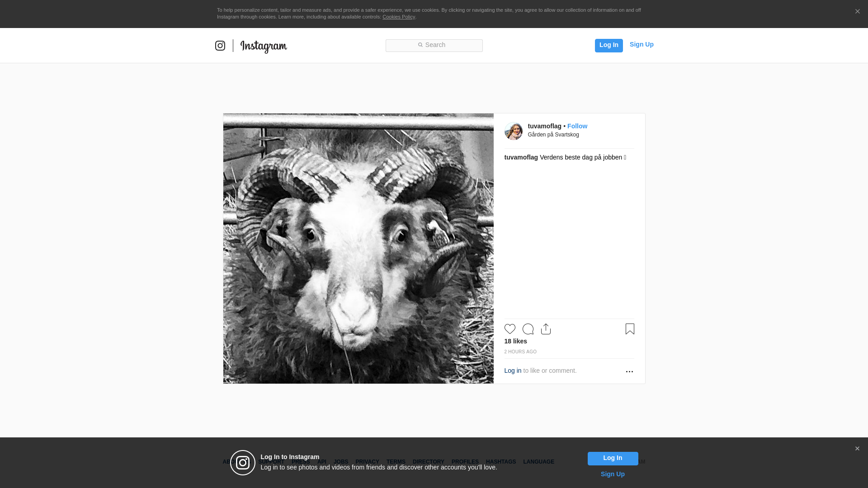Open the Gården på Svartskog location

(x=553, y=135)
